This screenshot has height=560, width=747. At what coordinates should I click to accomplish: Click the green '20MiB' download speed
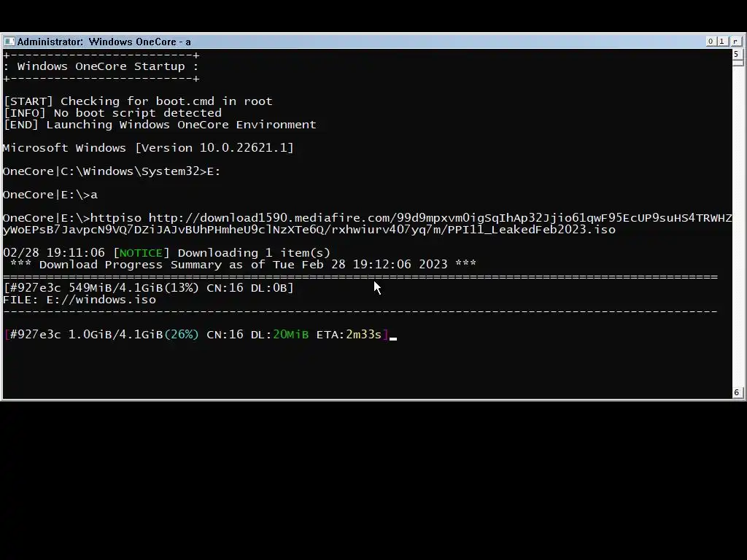[290, 334]
